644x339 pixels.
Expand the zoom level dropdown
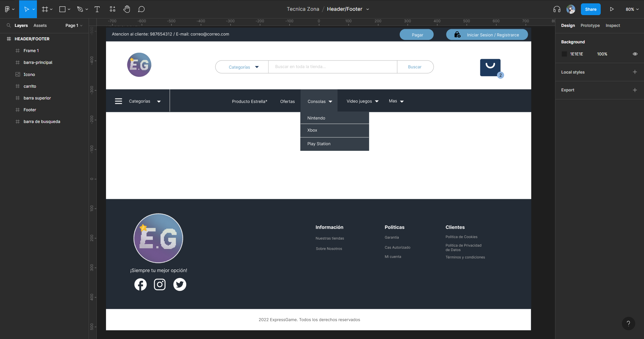[632, 9]
